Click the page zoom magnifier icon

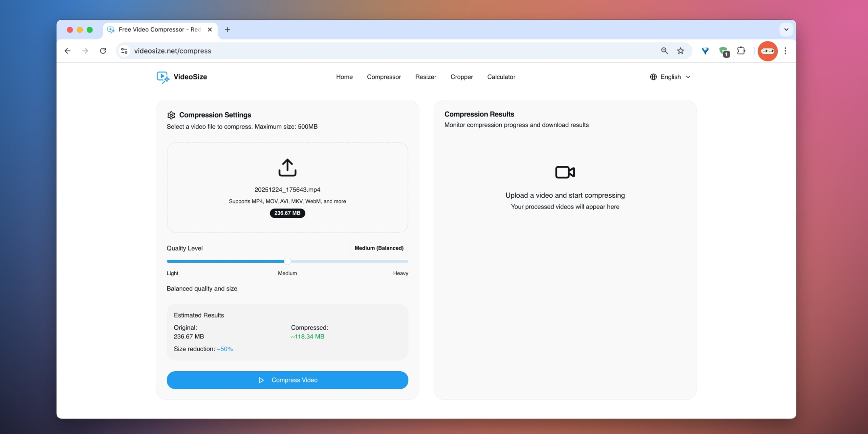point(664,51)
